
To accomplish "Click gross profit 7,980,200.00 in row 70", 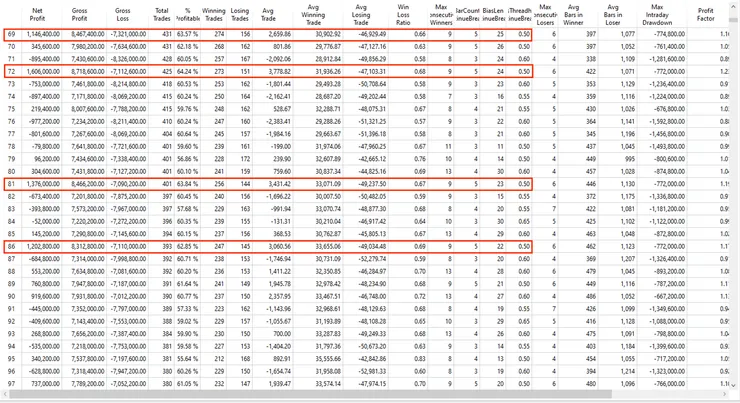I will (88, 47).
